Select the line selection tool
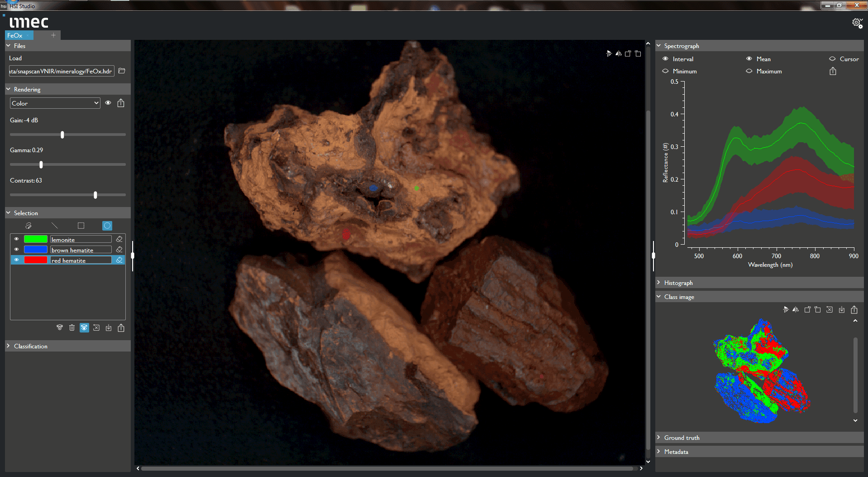This screenshot has height=477, width=868. pyautogui.click(x=55, y=225)
